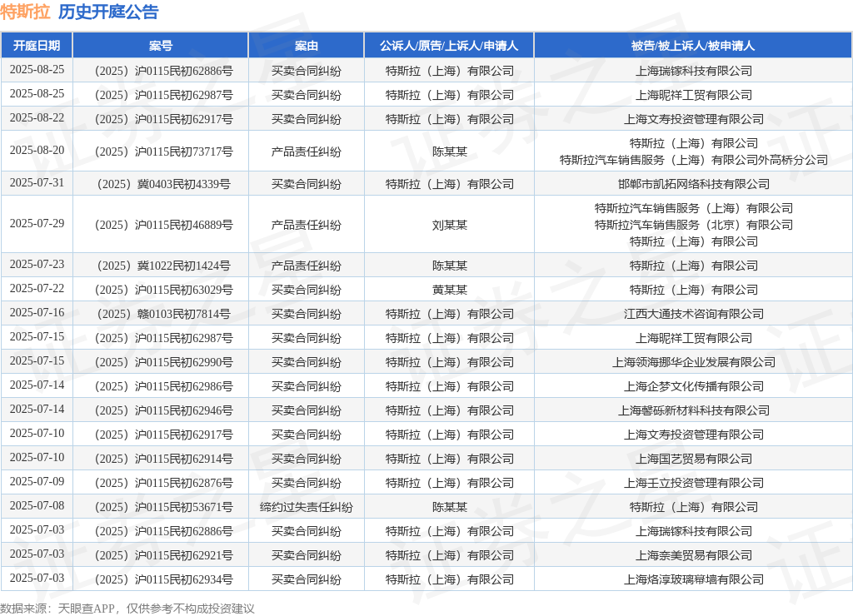Click defendant 上海企梦文化传播有限公司
This screenshot has width=853, height=616.
tap(694, 386)
